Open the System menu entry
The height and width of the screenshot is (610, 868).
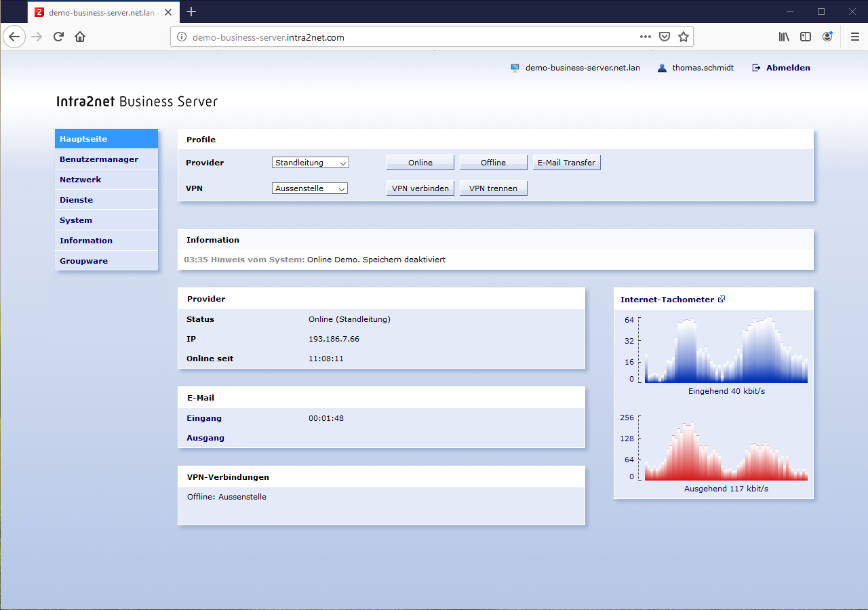tap(106, 220)
